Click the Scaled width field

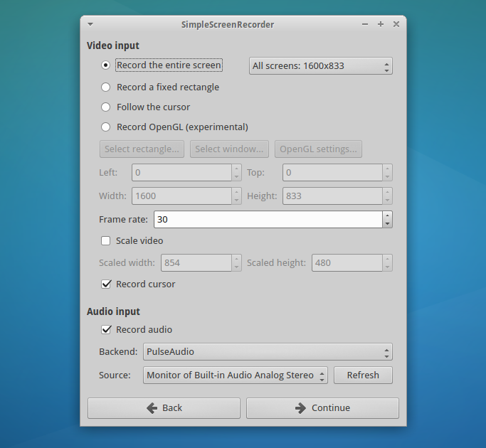pyautogui.click(x=196, y=262)
